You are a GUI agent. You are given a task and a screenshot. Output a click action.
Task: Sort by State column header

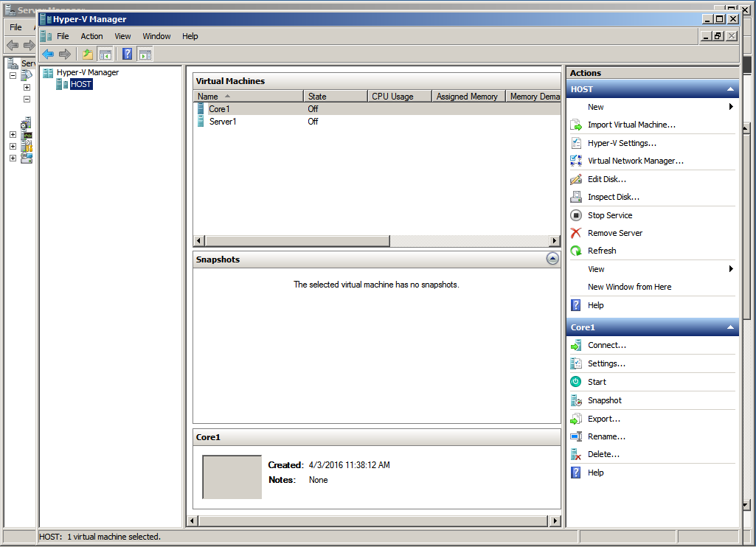click(x=336, y=97)
